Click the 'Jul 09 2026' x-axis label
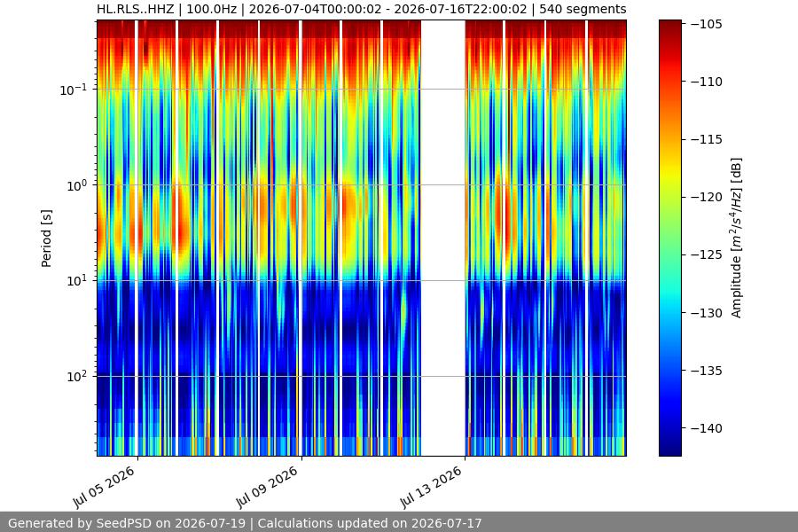The width and height of the screenshot is (798, 532). pos(267,487)
